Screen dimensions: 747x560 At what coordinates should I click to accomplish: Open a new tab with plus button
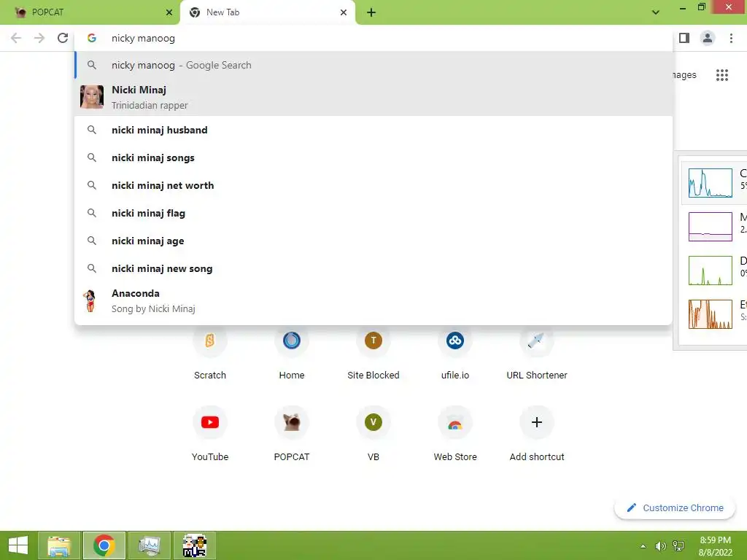tap(371, 12)
